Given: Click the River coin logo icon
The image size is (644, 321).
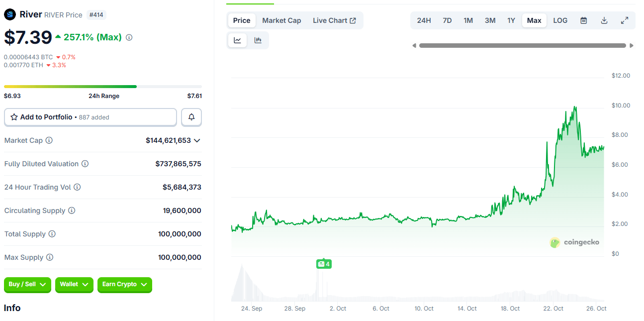Looking at the screenshot, I should click(x=10, y=14).
